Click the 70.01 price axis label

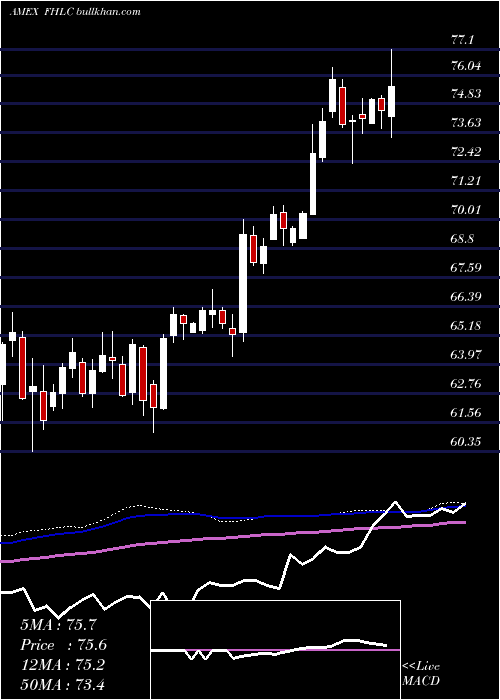(466, 209)
